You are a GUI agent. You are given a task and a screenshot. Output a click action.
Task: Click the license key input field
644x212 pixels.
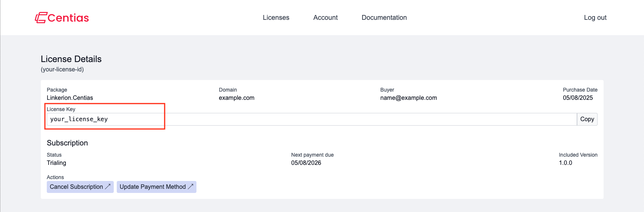point(312,119)
